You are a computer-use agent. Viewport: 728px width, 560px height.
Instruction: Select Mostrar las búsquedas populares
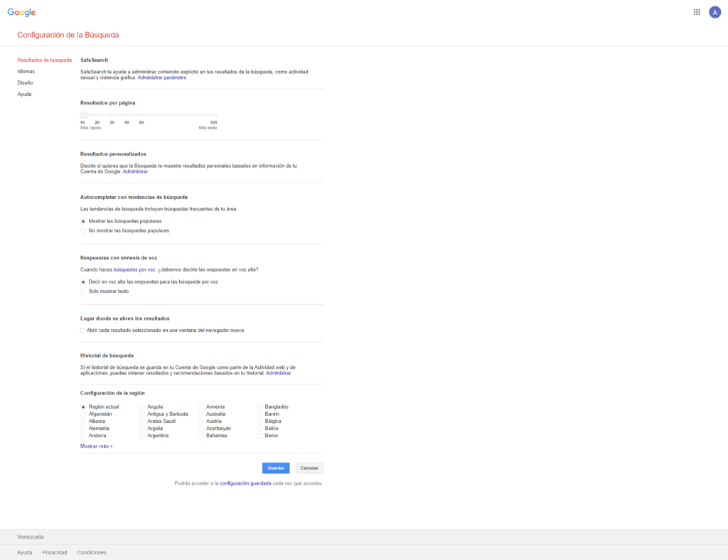pyautogui.click(x=83, y=221)
